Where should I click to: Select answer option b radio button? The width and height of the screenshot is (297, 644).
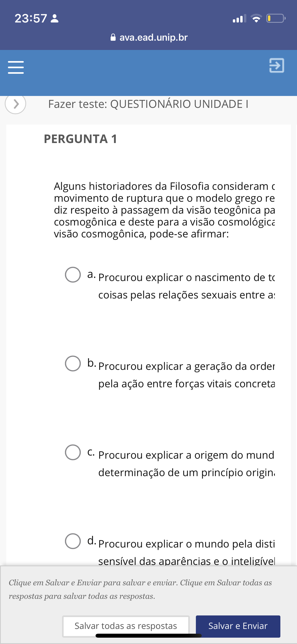coord(73,364)
